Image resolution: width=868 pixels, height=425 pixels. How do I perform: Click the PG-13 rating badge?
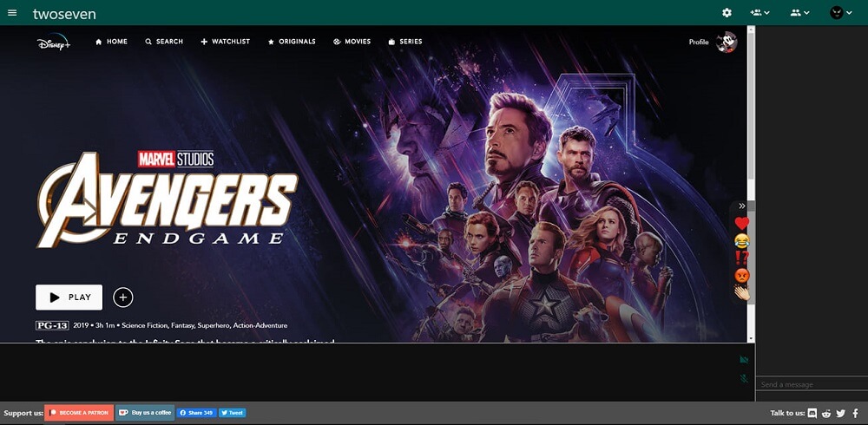[52, 325]
